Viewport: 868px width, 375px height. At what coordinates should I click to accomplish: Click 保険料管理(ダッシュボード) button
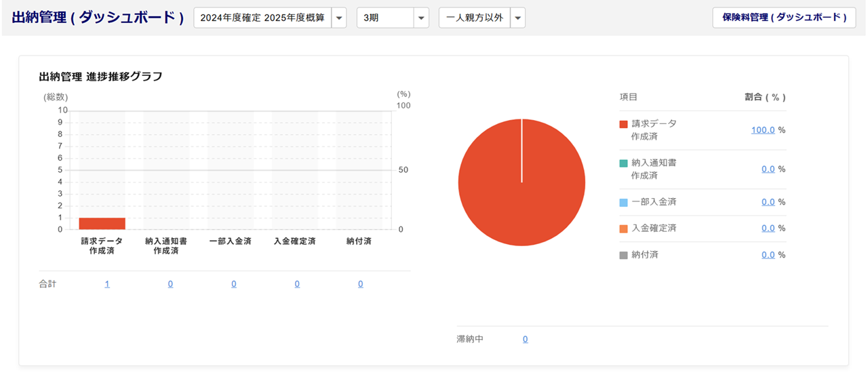783,18
